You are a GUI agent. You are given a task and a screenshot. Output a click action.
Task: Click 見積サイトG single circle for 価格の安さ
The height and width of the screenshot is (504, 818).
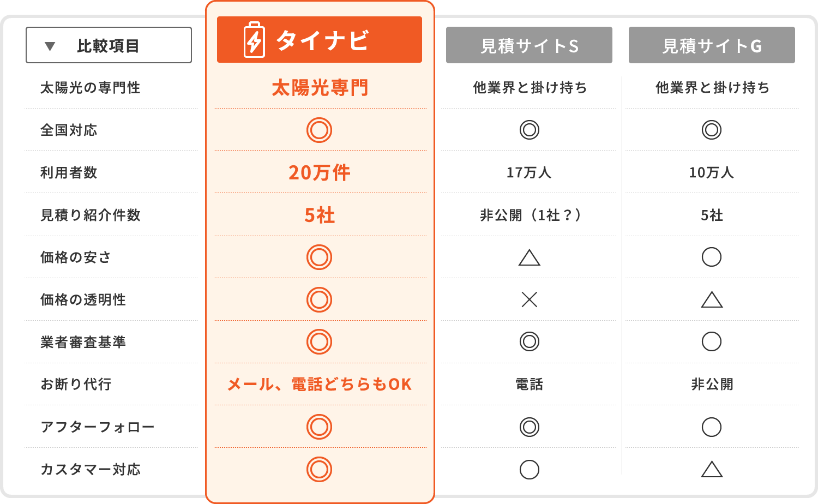[712, 257]
